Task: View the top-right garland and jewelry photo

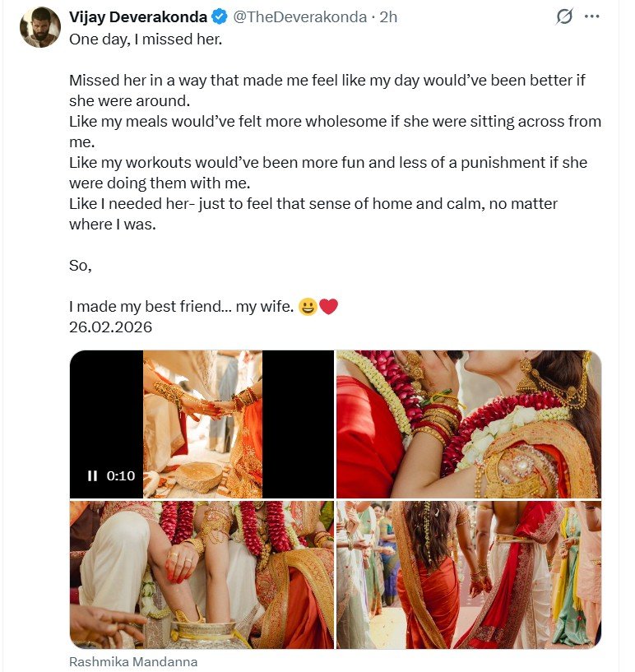Action: click(x=468, y=424)
